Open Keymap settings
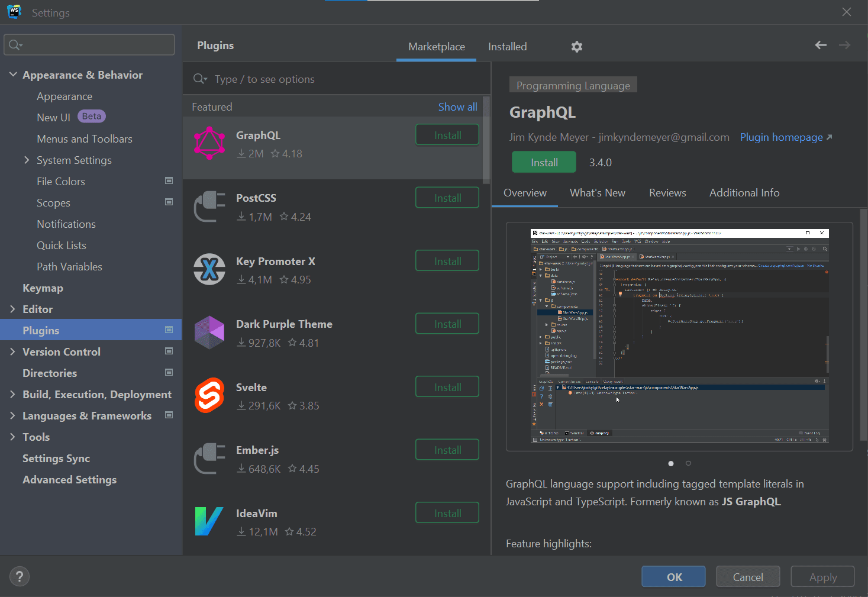868x597 pixels. click(43, 288)
